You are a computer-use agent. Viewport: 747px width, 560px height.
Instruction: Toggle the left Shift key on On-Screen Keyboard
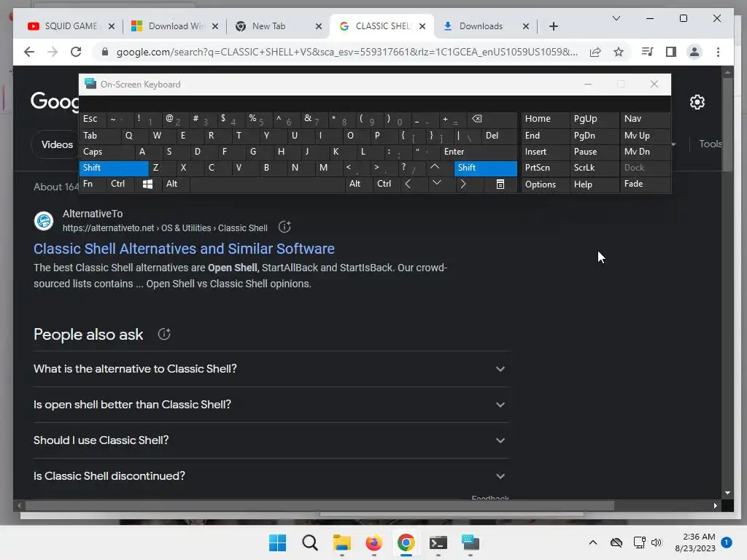pos(114,168)
